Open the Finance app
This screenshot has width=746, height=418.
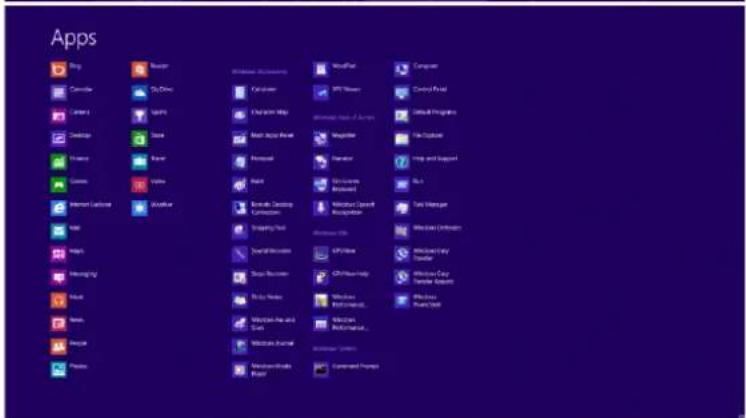click(70, 162)
